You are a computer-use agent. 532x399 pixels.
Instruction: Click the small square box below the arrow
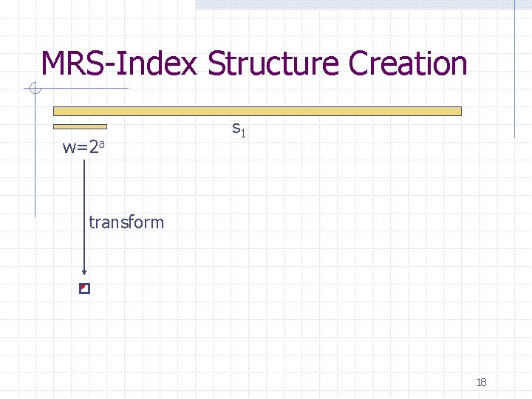point(84,288)
